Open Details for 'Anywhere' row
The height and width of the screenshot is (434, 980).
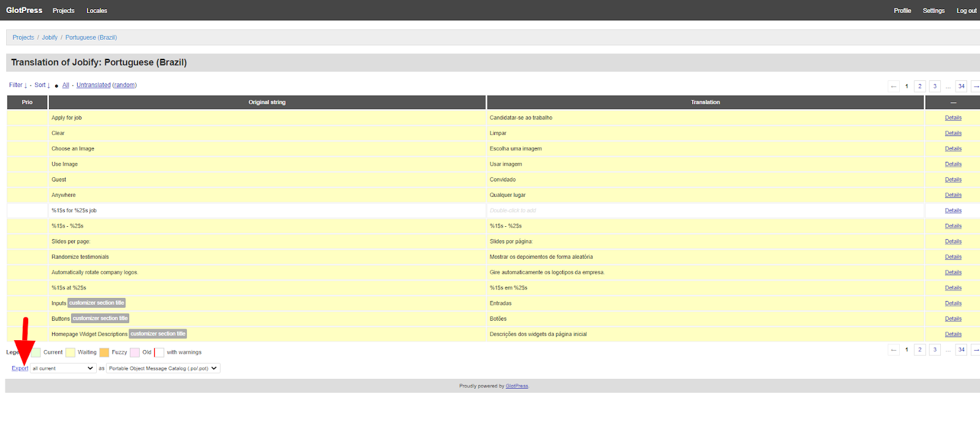pyautogui.click(x=953, y=195)
